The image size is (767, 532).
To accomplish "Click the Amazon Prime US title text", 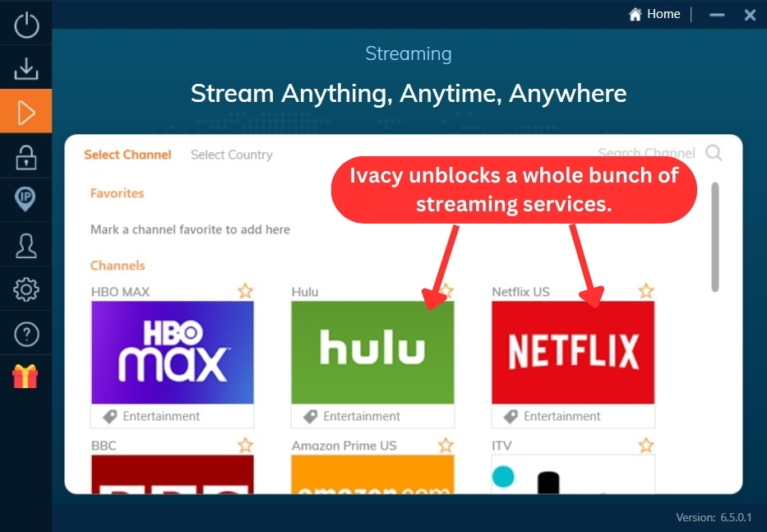I will point(344,446).
